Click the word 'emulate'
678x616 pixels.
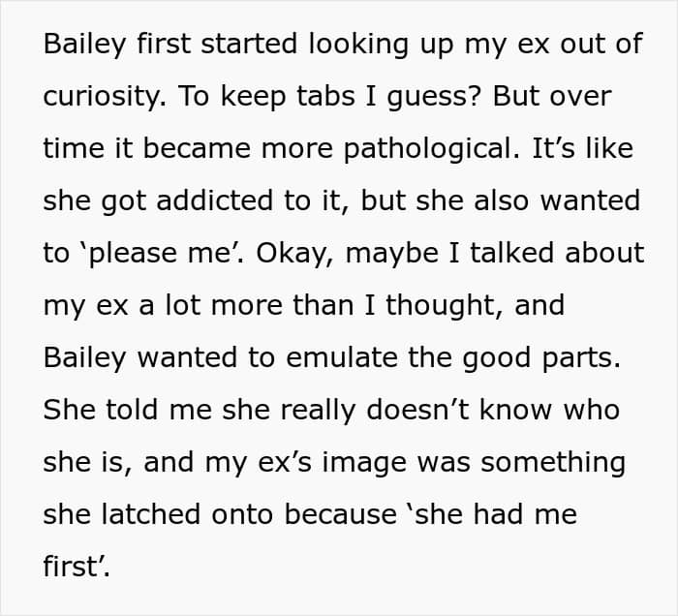tap(341, 358)
